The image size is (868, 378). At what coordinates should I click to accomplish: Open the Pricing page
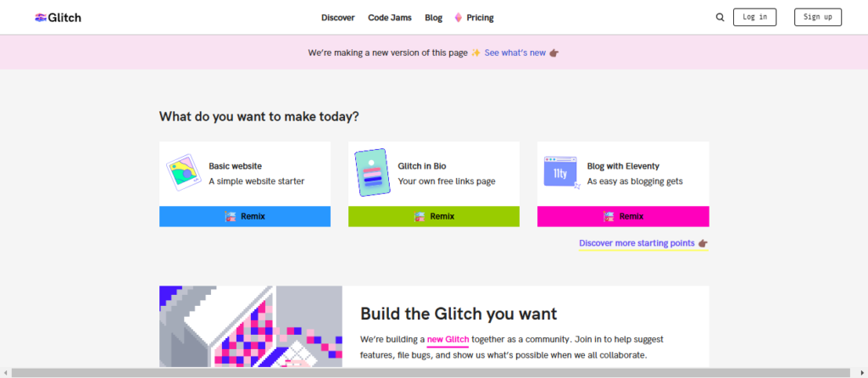[480, 18]
